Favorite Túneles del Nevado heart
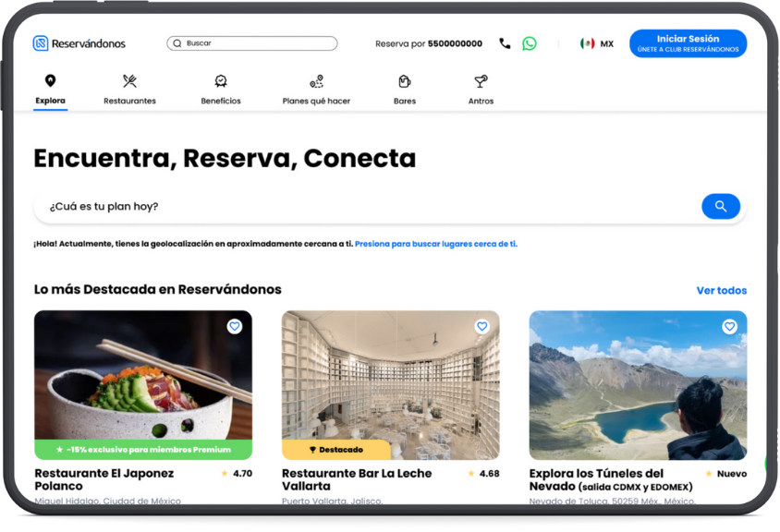780x532 pixels. coord(729,326)
